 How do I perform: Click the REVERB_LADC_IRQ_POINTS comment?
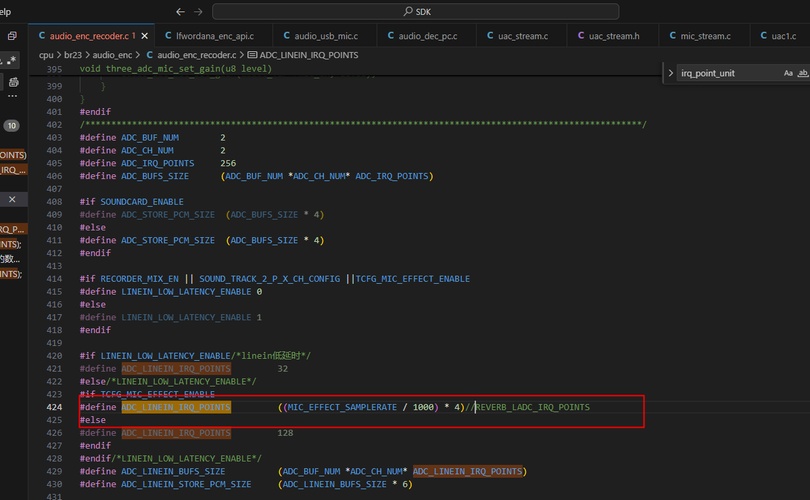(x=532, y=407)
